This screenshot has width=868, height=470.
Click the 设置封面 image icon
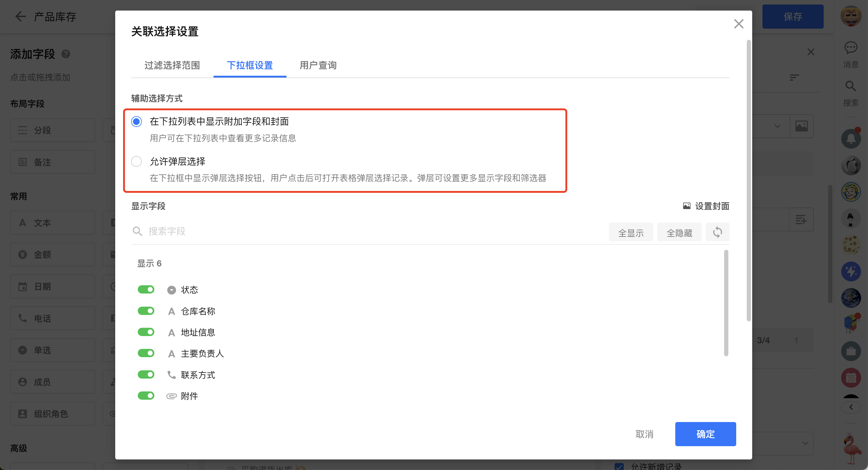(x=686, y=206)
